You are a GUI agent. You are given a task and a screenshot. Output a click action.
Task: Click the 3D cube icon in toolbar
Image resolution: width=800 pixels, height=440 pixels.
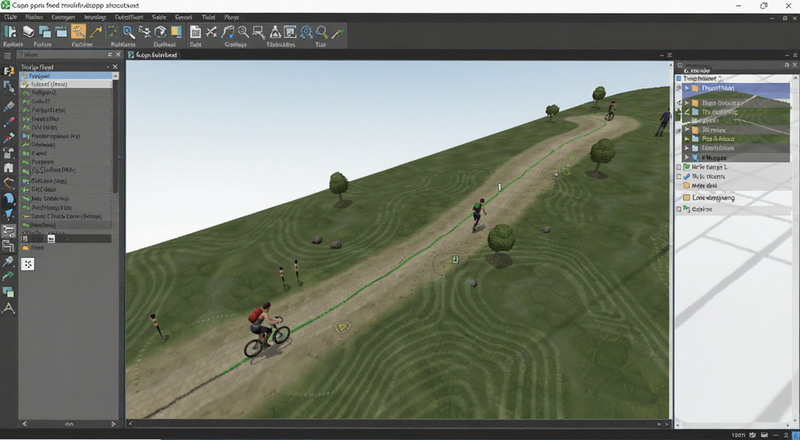point(161,32)
